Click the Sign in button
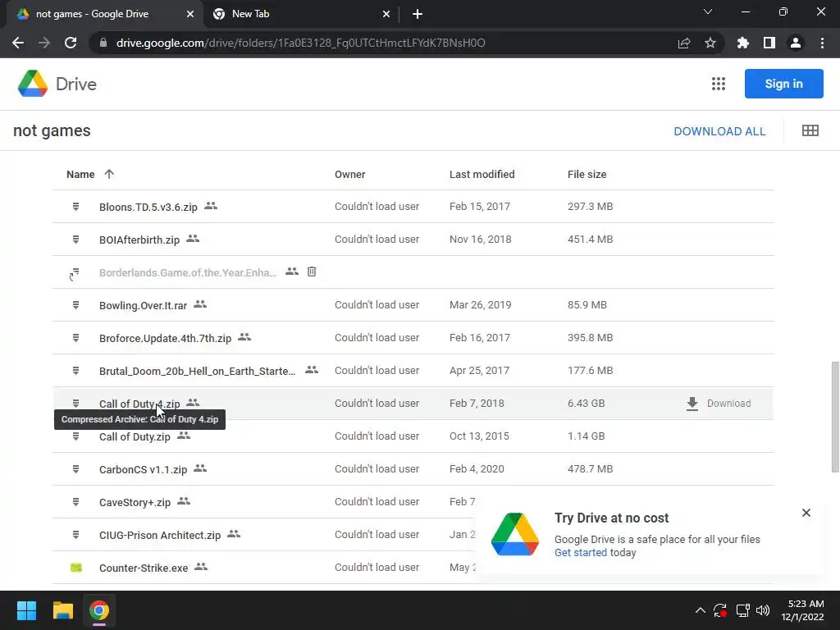840x630 pixels. pos(783,84)
